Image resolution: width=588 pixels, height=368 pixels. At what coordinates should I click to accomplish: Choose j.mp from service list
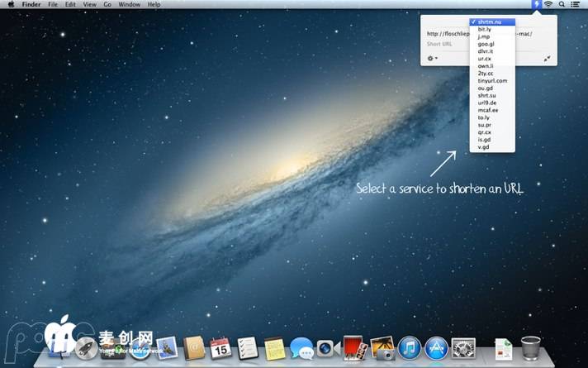[x=492, y=36]
